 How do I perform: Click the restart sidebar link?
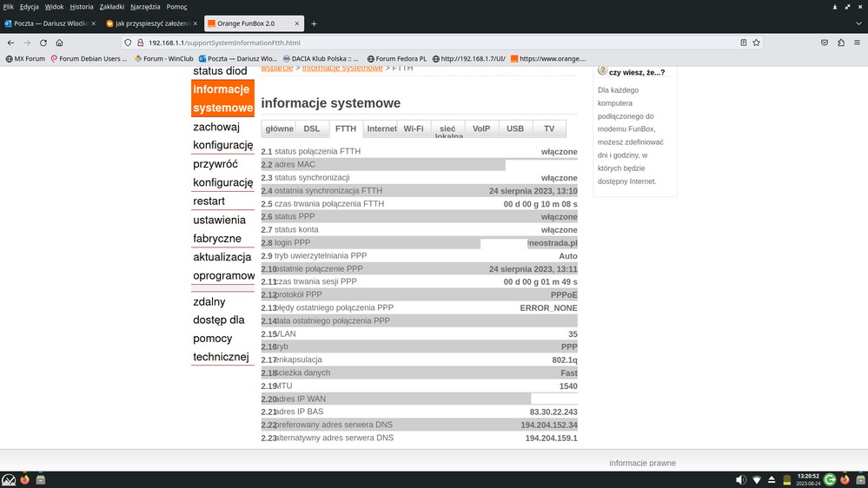coord(209,201)
